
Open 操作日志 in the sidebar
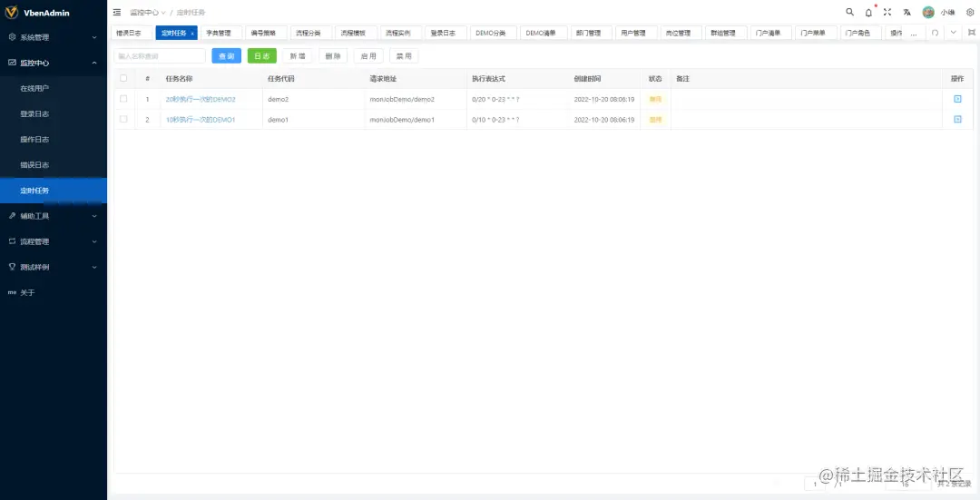(54, 140)
